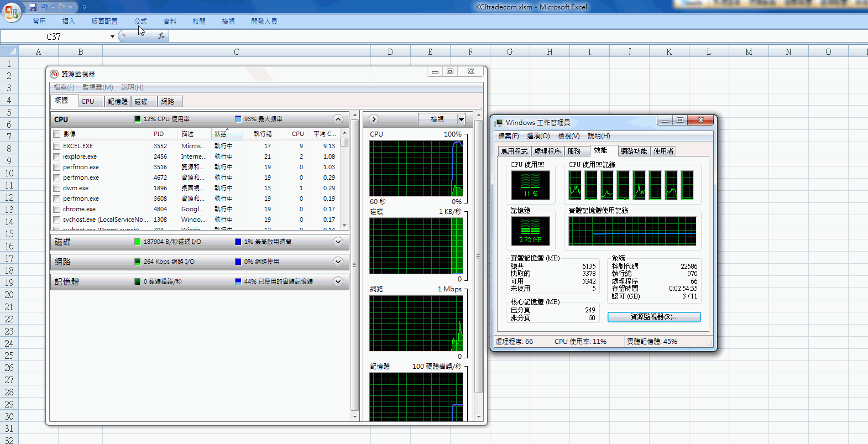Click the 資源監視器(R)... button
This screenshot has height=444, width=868.
[654, 317]
